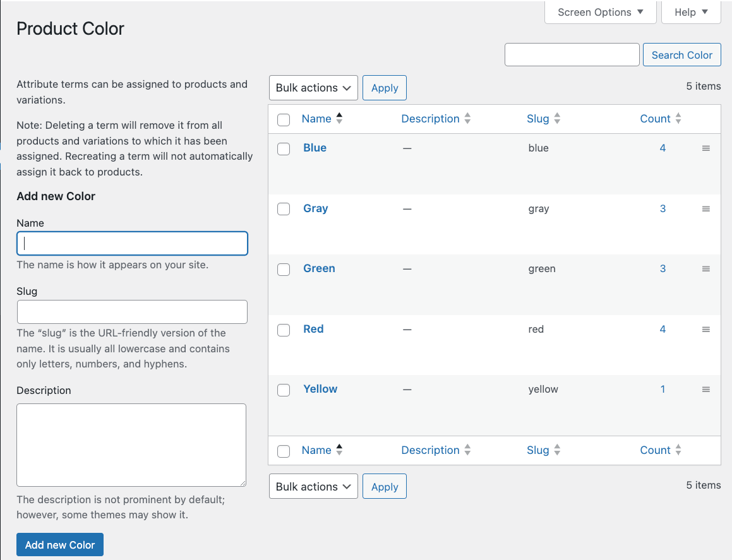Grab the drag handle for Red row
Viewport: 732px width, 560px height.
[706, 330]
